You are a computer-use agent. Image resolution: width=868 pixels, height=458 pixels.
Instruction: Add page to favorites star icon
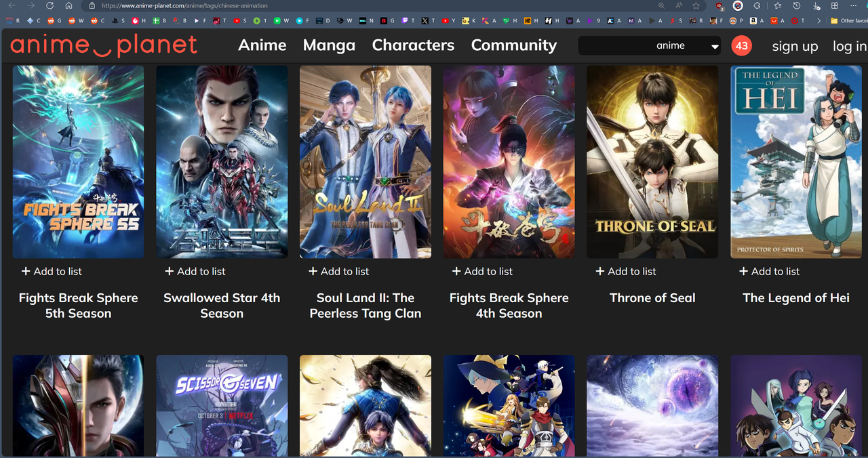[x=696, y=5]
